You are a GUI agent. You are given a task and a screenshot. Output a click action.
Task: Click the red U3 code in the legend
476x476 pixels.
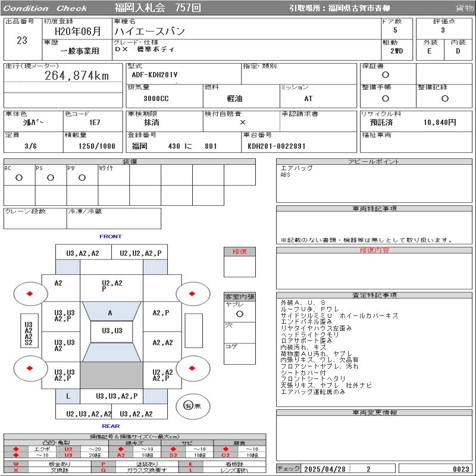[68, 455]
